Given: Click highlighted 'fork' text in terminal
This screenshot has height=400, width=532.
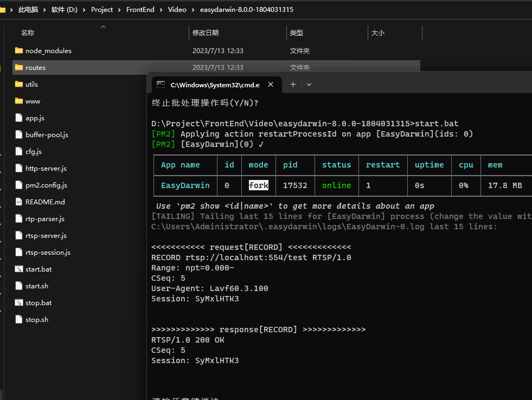Looking at the screenshot, I should click(x=259, y=185).
